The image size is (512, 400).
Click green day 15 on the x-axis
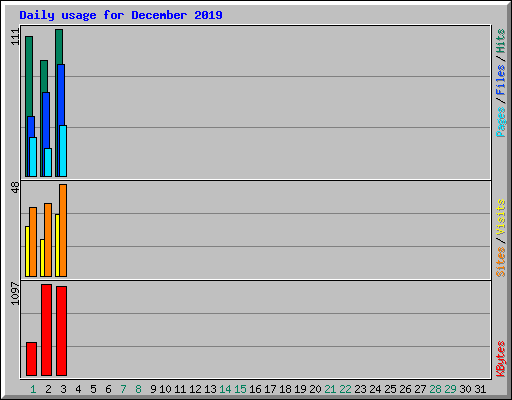click(240, 389)
